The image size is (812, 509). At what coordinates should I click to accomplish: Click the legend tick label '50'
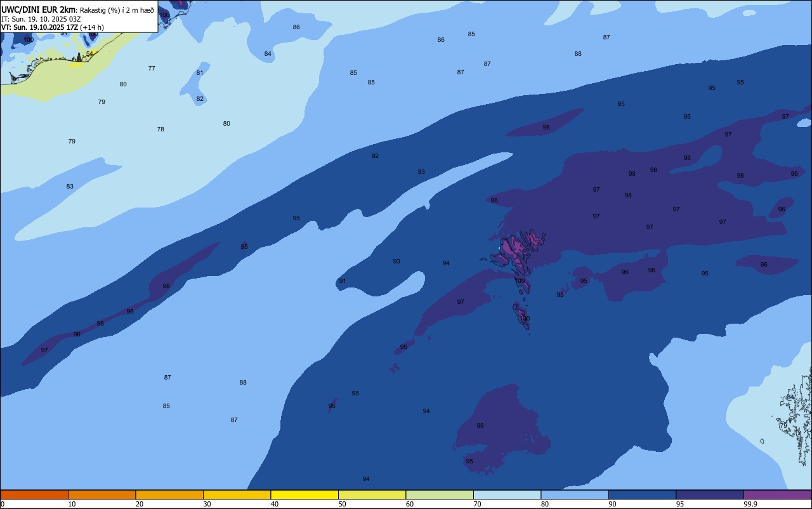[x=342, y=504]
